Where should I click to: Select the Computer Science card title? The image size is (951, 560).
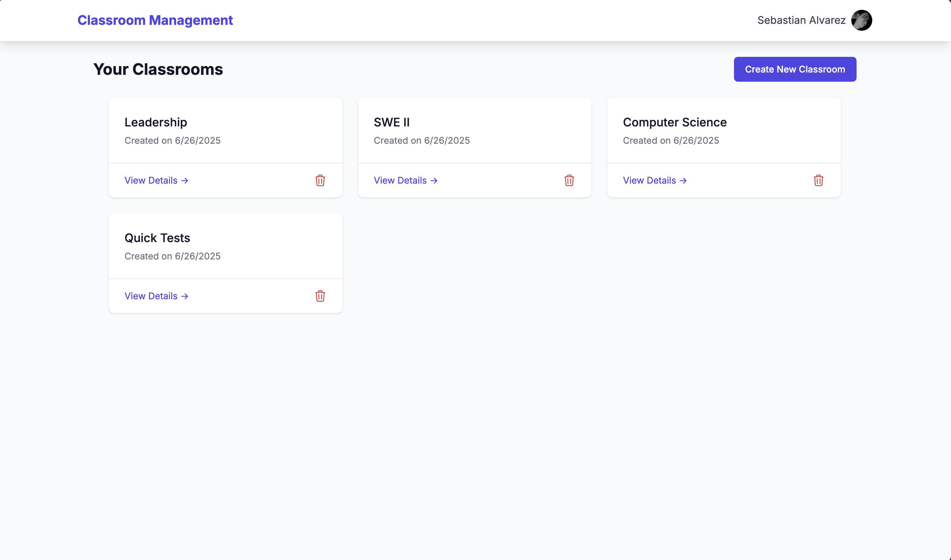click(x=675, y=122)
